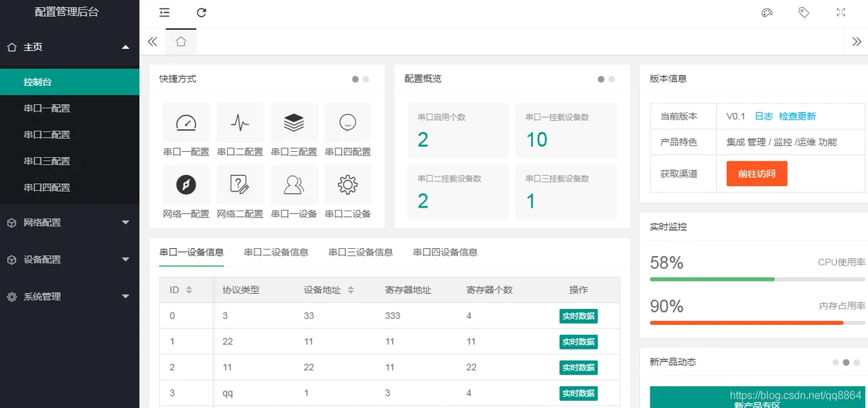Click the cube icon beside 网络配置
868x408 pixels.
(x=12, y=223)
